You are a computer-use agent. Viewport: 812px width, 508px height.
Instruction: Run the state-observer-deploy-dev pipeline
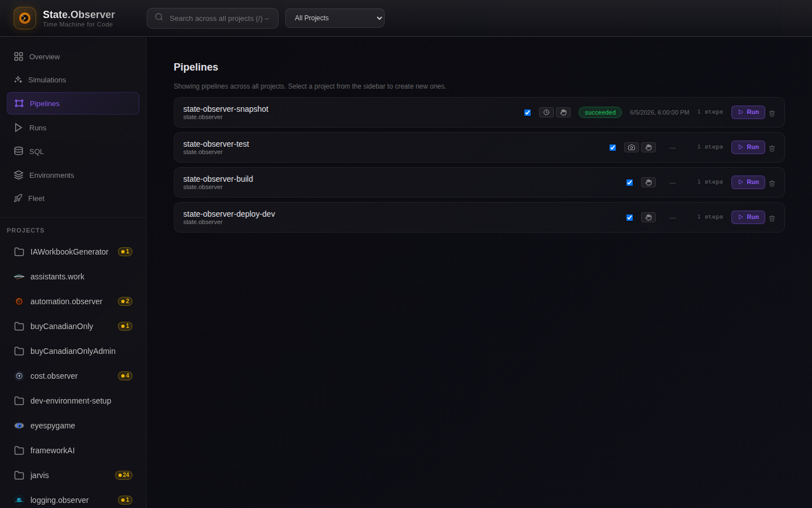(x=748, y=217)
